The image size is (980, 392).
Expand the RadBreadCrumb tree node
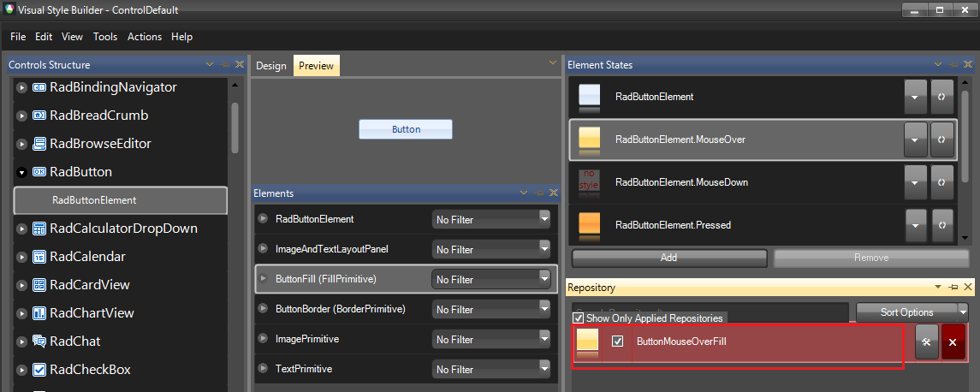tap(22, 116)
